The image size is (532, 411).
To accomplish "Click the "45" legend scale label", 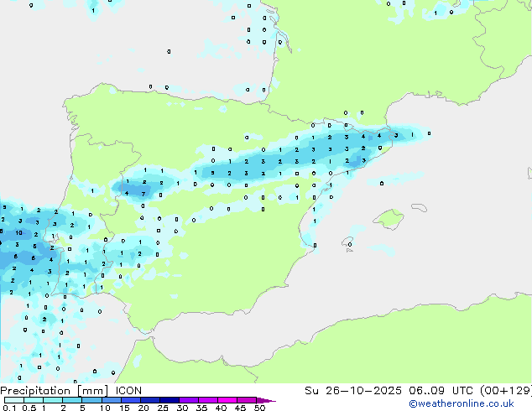I will point(240,408).
